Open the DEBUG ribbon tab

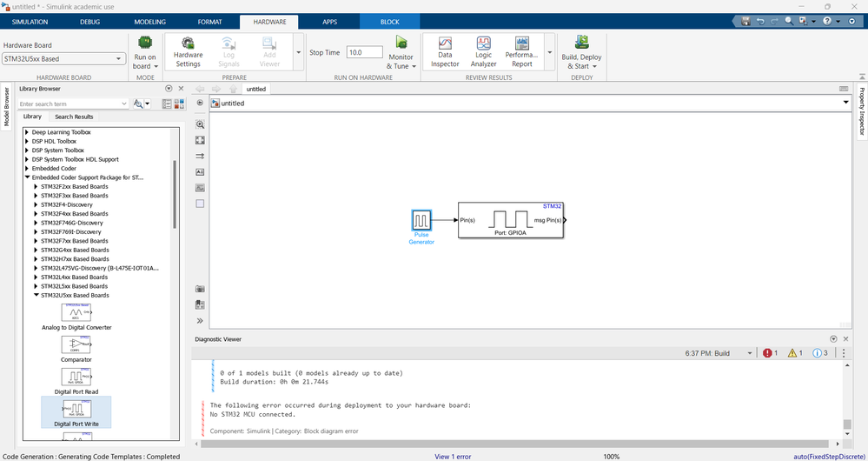[x=90, y=22]
